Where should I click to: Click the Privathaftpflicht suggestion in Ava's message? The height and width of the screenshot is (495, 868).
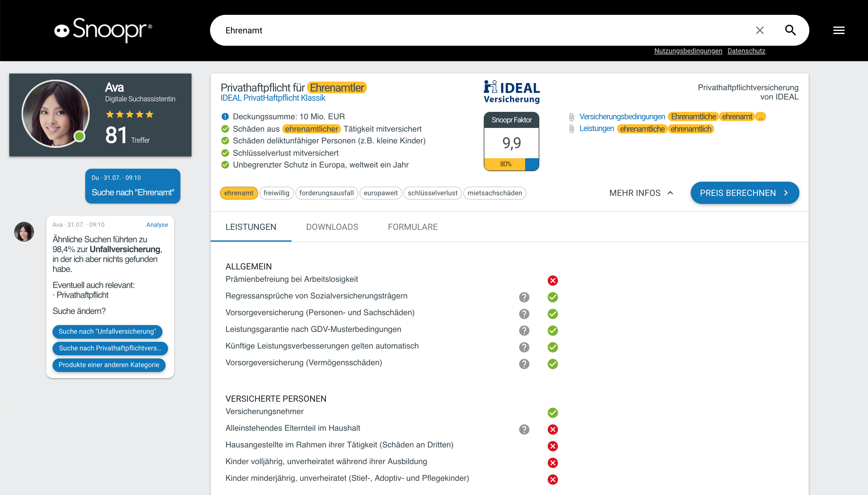click(x=82, y=295)
